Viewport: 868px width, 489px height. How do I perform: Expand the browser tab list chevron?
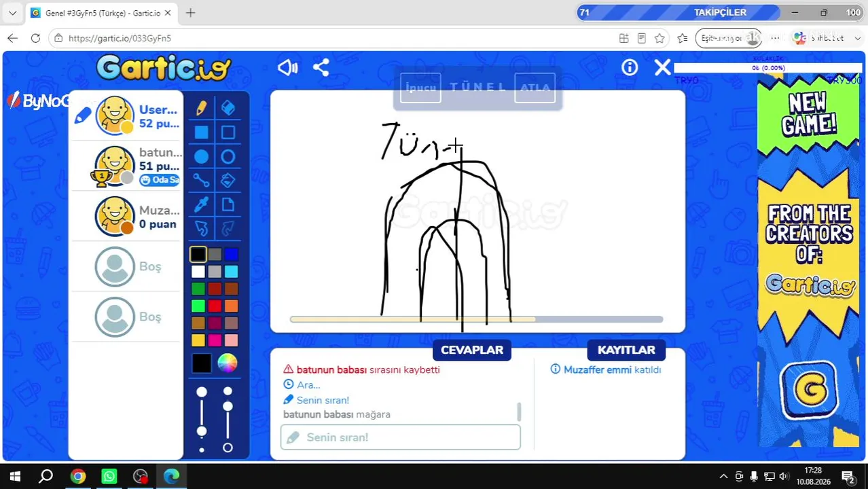(12, 13)
